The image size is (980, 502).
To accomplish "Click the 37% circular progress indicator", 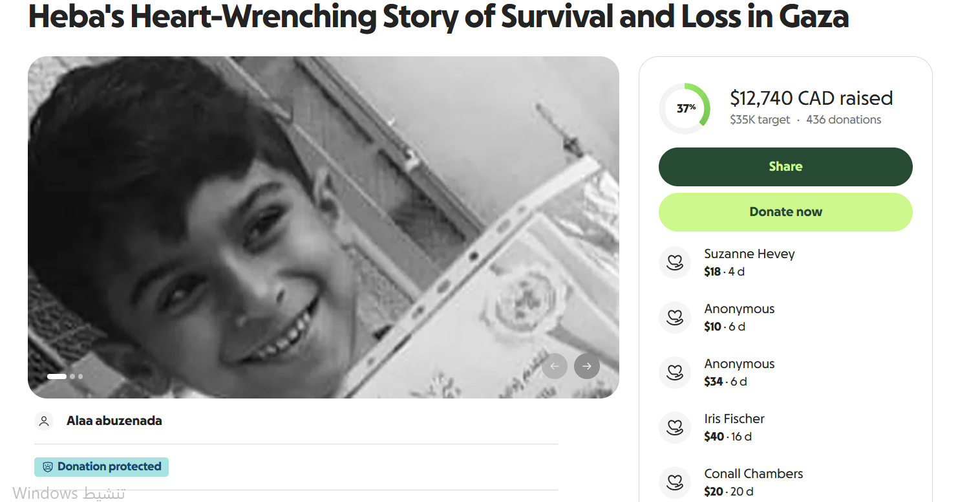I will (x=685, y=109).
